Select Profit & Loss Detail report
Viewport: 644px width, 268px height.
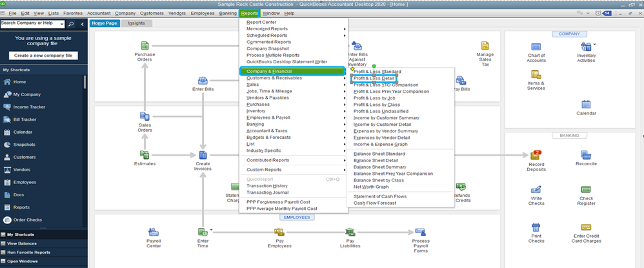point(374,78)
